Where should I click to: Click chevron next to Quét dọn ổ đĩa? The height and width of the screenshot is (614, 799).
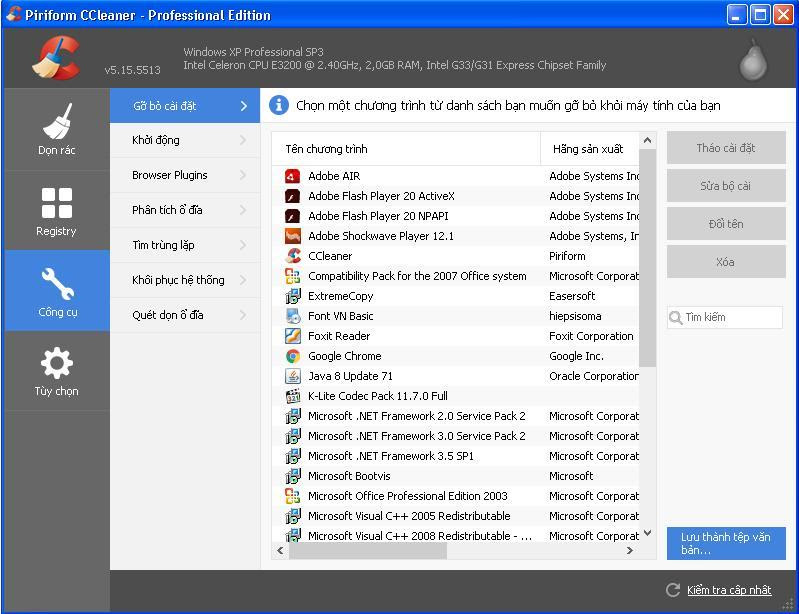click(x=243, y=315)
